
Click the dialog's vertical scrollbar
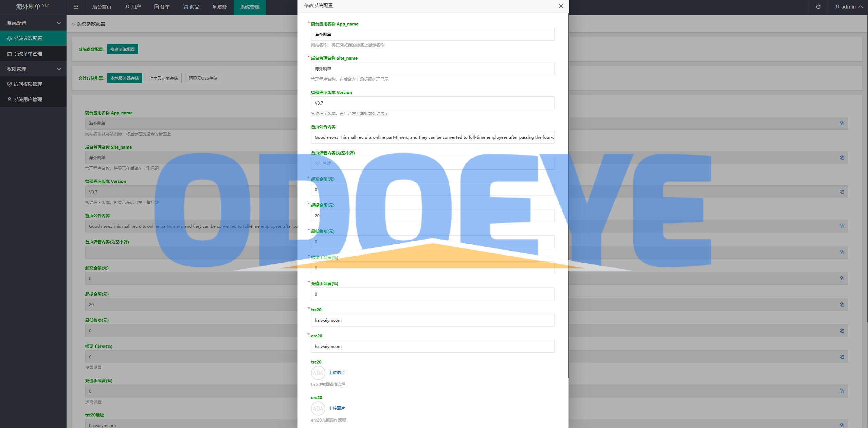[568, 195]
